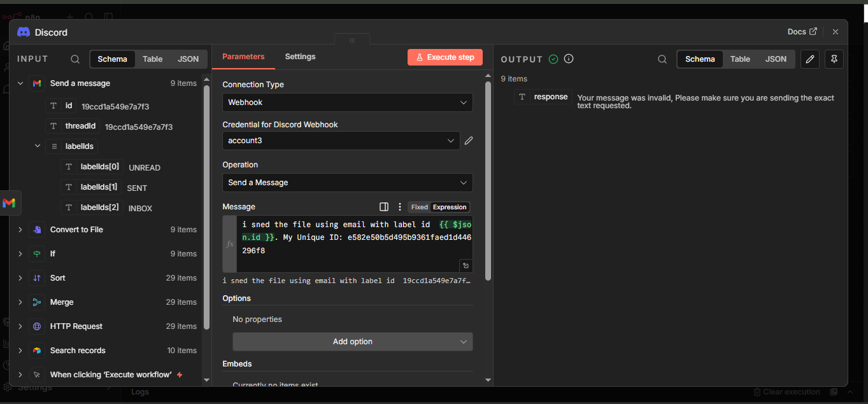Click the Execute step button

pyautogui.click(x=445, y=57)
